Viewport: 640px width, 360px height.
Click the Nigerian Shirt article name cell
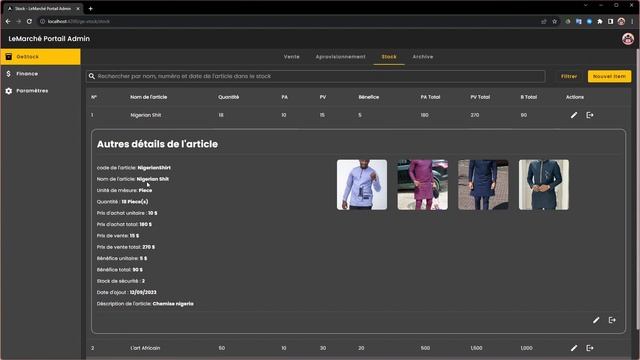[x=146, y=115]
